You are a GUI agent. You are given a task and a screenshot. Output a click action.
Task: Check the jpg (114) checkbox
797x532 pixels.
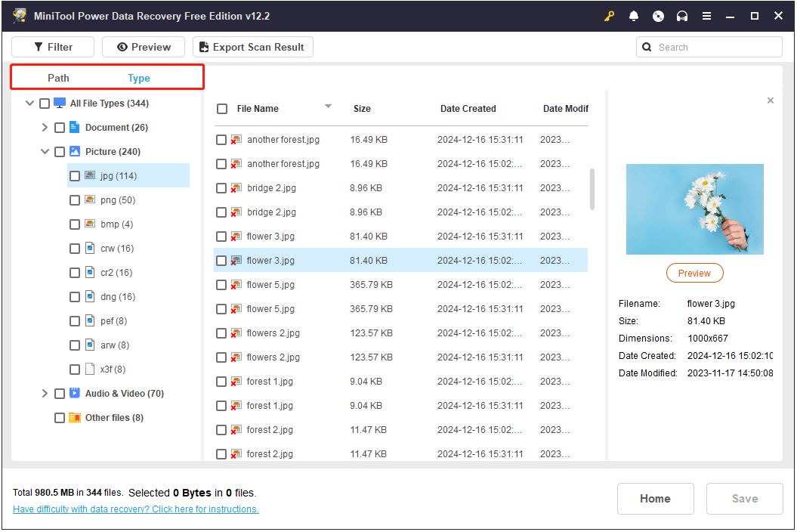tap(75, 175)
